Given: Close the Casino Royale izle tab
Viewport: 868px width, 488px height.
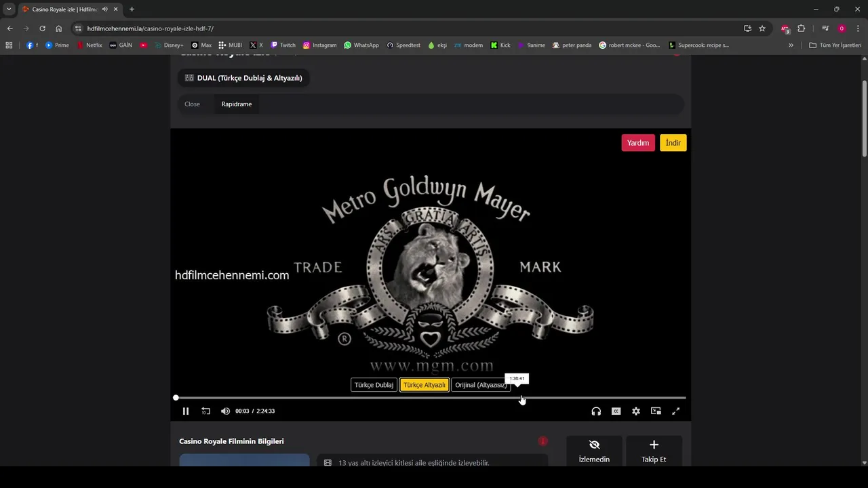Looking at the screenshot, I should 117,9.
